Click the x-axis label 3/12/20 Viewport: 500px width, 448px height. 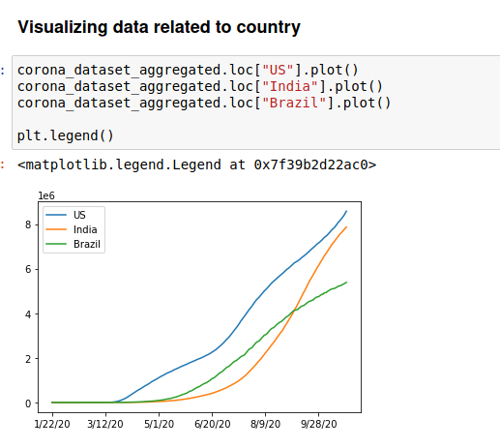[105, 424]
